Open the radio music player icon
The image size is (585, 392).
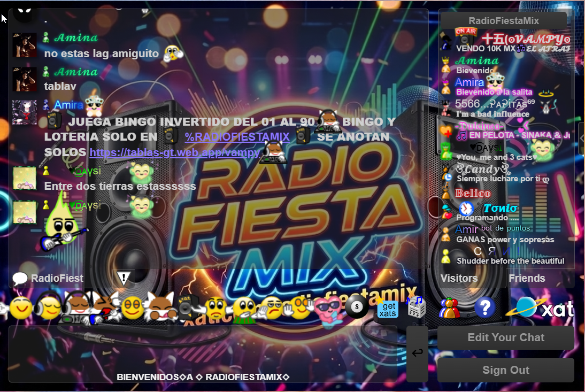point(415,307)
